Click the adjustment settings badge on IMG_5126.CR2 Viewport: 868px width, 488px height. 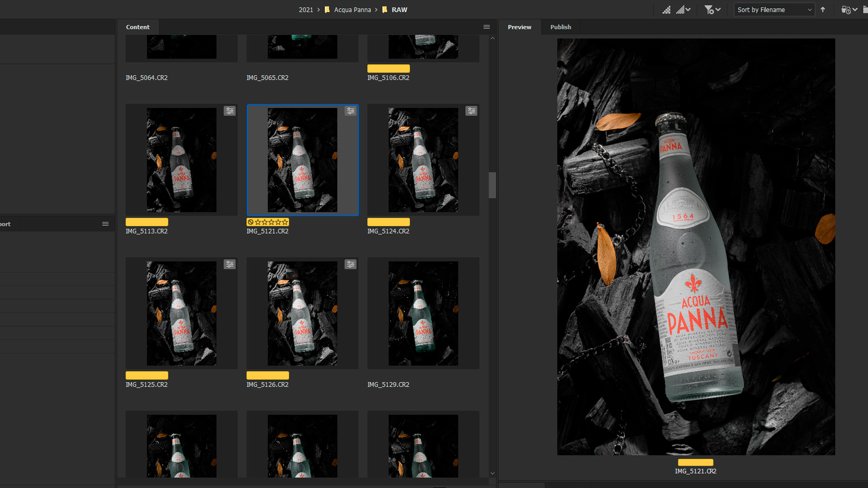[351, 264]
